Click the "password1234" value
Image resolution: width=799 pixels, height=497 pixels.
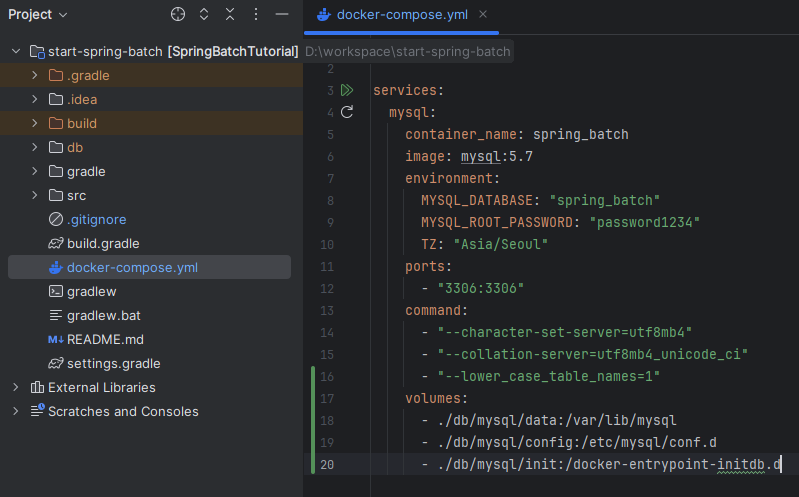tap(645, 222)
